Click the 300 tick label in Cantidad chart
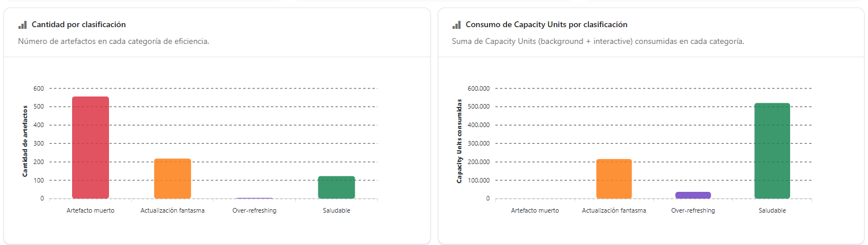The height and width of the screenshot is (245, 868). [39, 143]
